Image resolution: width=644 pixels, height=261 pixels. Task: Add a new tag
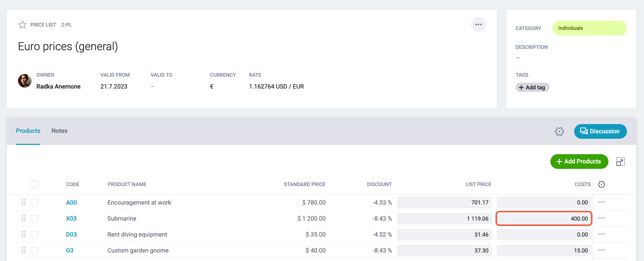pyautogui.click(x=532, y=87)
